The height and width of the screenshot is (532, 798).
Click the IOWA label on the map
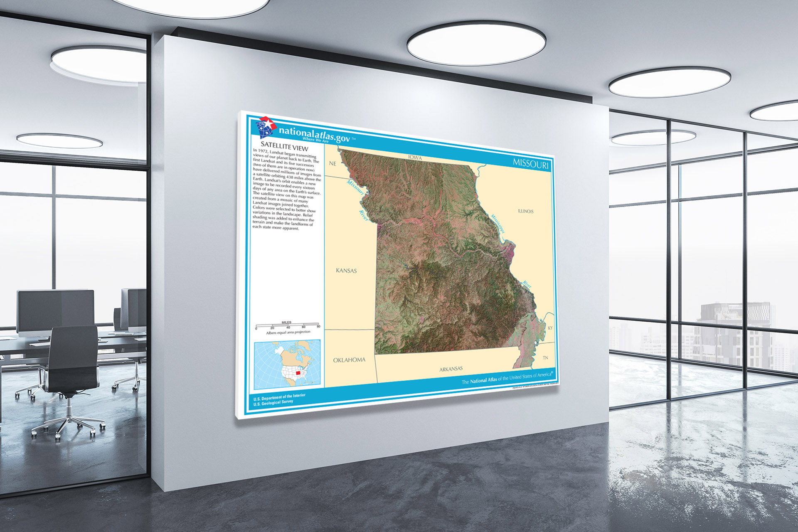(415, 158)
